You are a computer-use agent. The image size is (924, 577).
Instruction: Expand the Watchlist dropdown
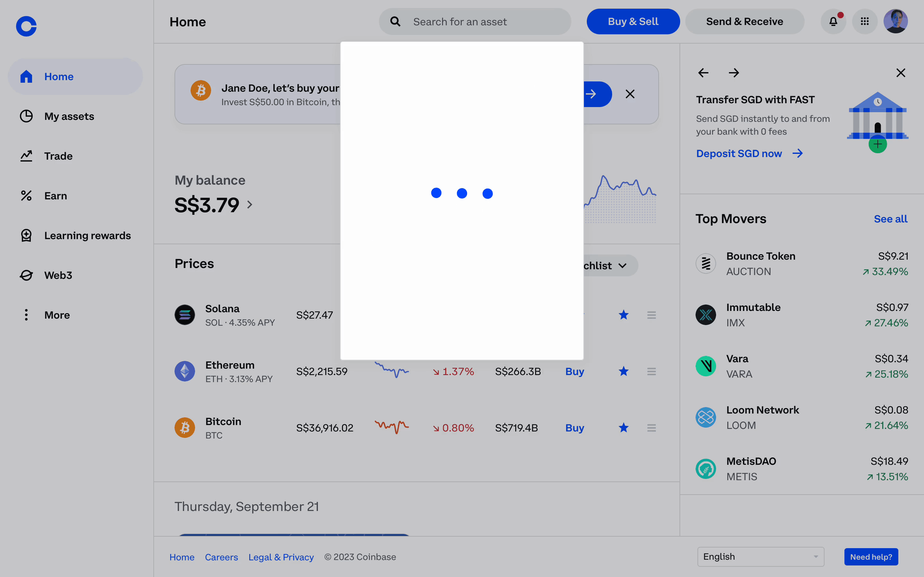point(610,266)
